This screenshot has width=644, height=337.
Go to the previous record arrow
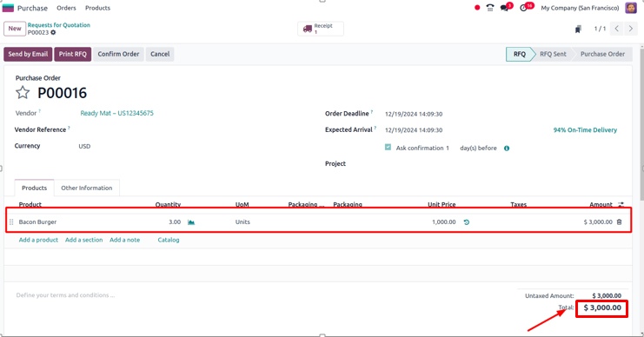coord(617,29)
